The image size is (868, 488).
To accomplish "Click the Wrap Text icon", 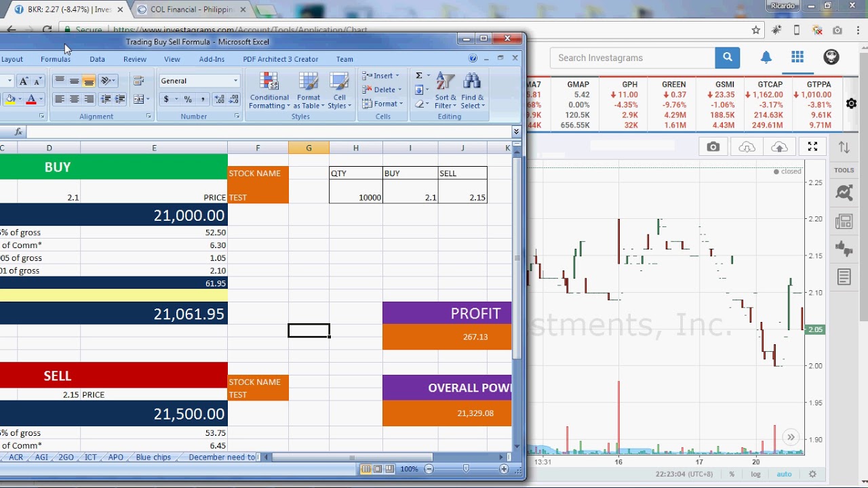I will click(139, 81).
